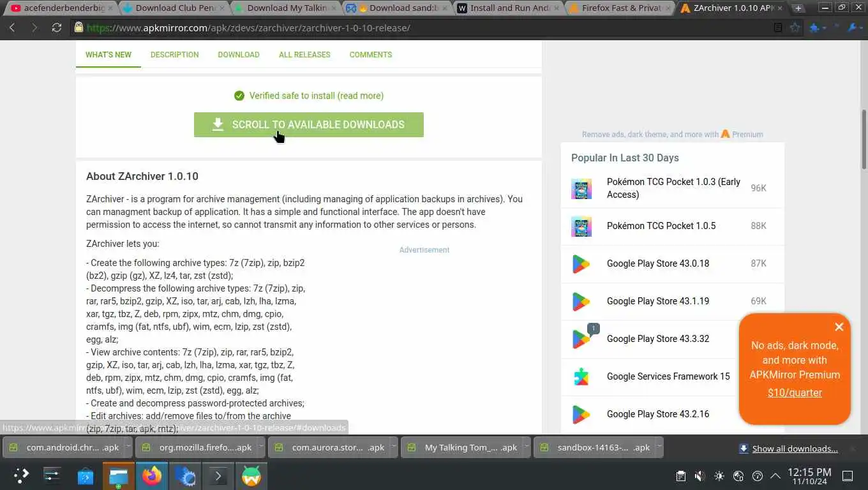The image size is (868, 490).
Task: Open Discover store icon in taskbar
Action: click(x=86, y=476)
